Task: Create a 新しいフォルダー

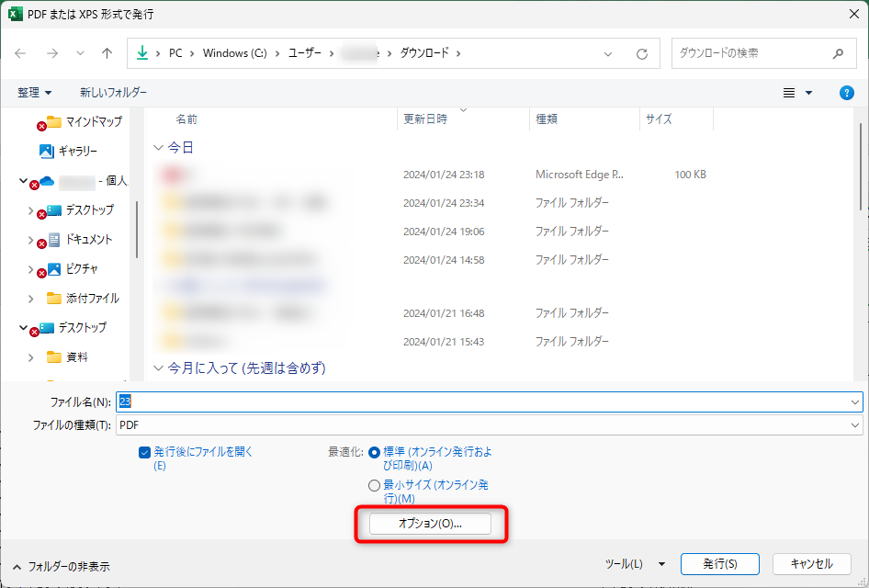Action: (x=113, y=93)
